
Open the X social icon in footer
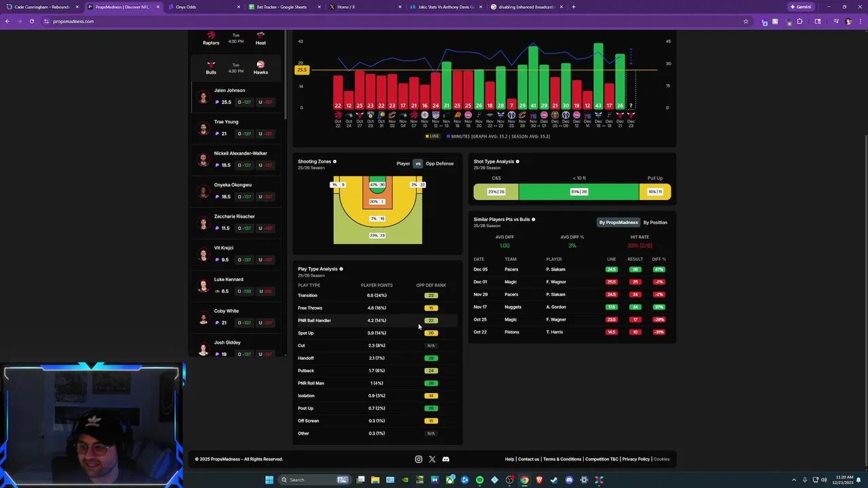pyautogui.click(x=432, y=459)
